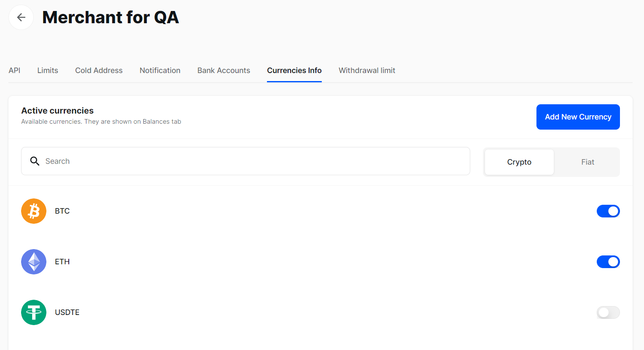Open the Notification tab
Image resolution: width=644 pixels, height=350 pixels.
[160, 71]
